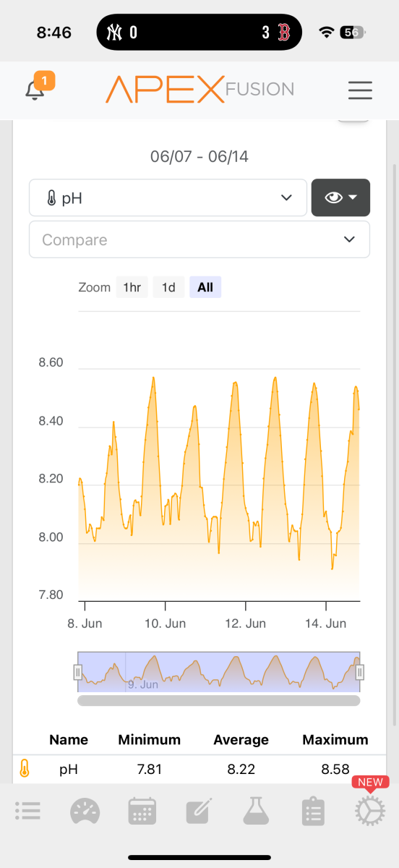Open the notifications bell

coord(35,91)
